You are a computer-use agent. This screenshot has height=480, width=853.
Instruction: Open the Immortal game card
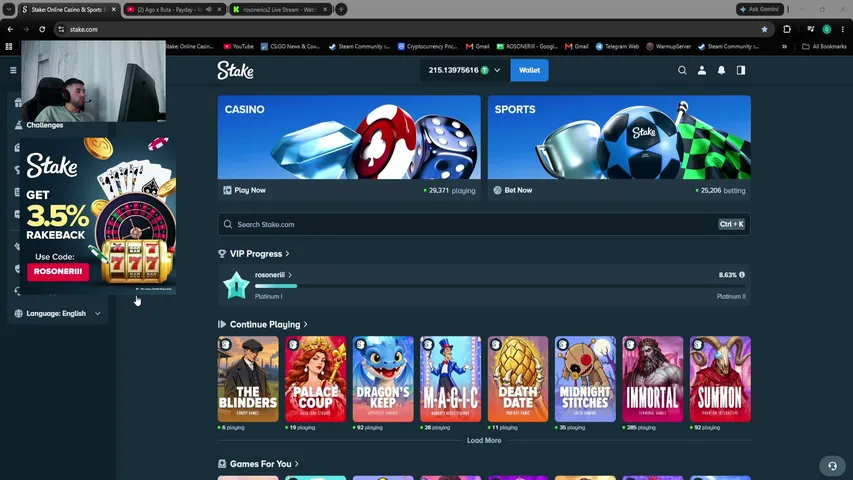(653, 379)
